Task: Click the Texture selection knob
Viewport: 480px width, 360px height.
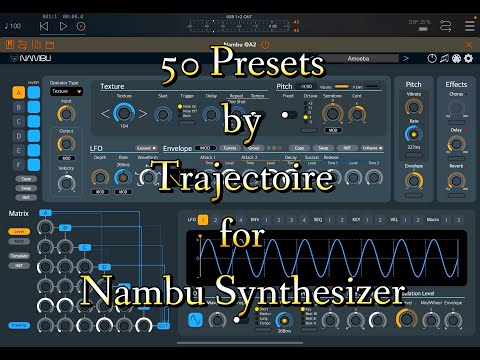Action: [124, 113]
